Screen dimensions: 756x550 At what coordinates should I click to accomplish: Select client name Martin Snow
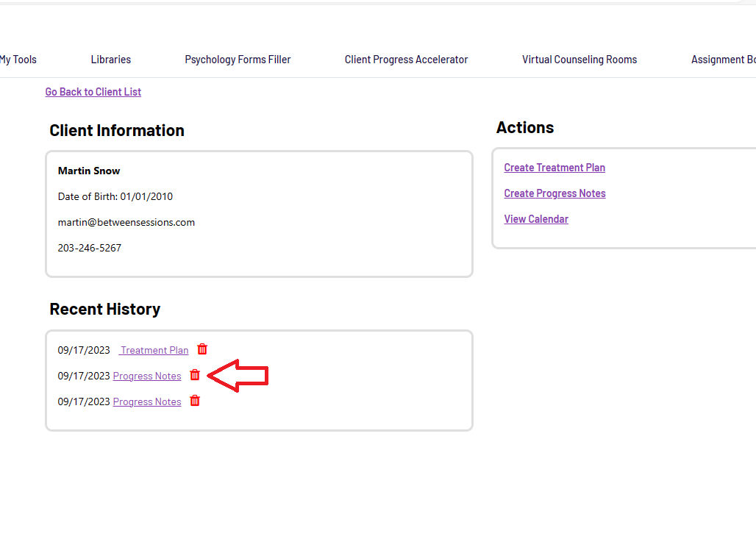89,171
